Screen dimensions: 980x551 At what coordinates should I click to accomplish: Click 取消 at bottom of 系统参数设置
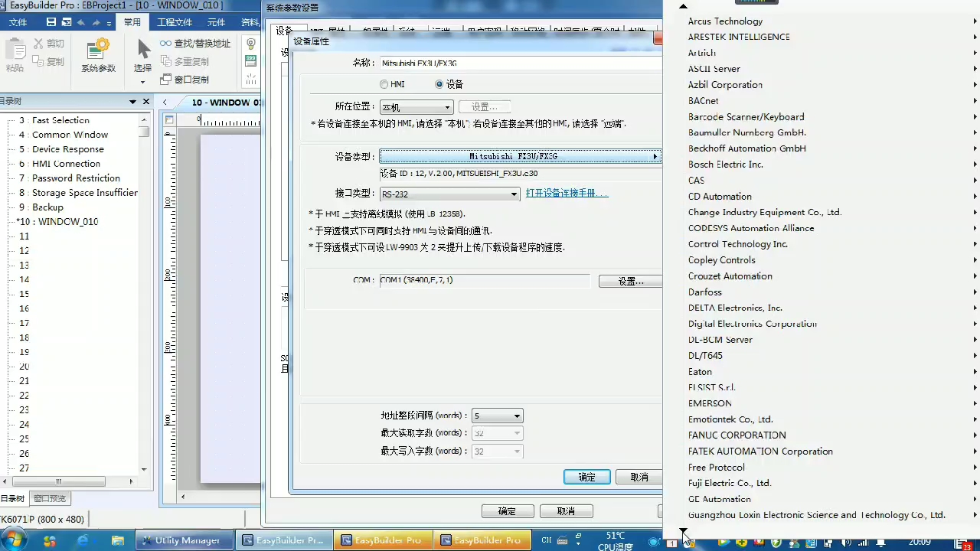[566, 511]
